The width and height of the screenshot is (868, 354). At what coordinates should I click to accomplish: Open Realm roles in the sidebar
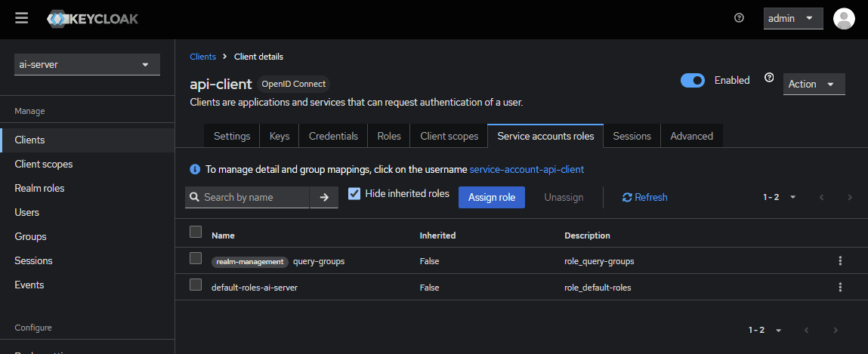click(88, 188)
